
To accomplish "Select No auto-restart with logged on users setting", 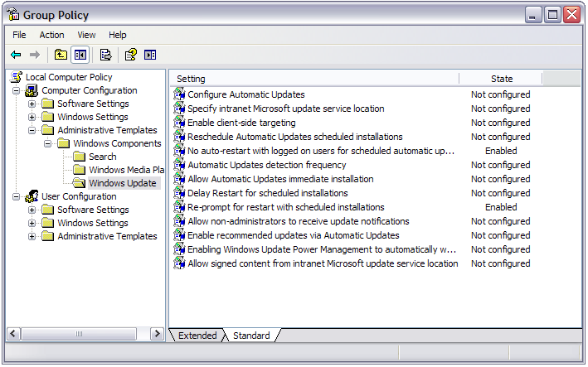I will [321, 151].
